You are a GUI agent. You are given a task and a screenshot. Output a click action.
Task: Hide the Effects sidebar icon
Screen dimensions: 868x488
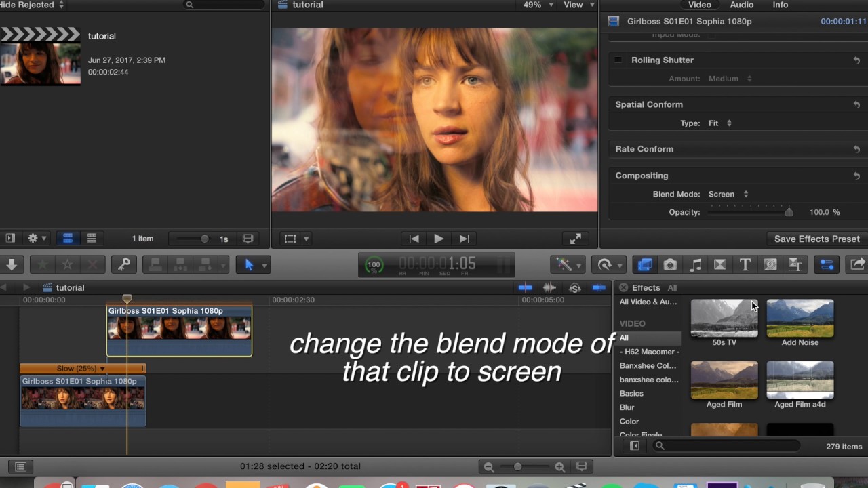(x=635, y=446)
